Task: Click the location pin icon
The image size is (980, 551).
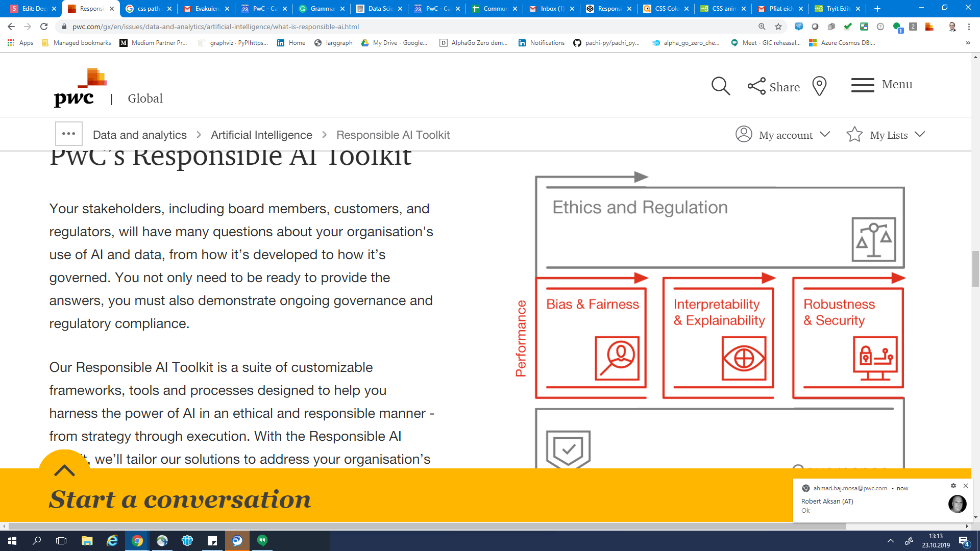Action: 819,86
